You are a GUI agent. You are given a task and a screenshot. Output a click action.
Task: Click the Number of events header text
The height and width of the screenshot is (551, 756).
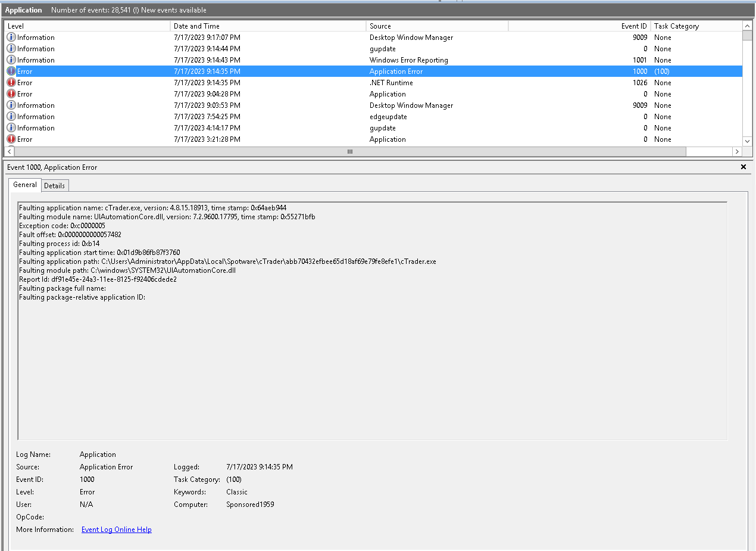click(x=129, y=10)
